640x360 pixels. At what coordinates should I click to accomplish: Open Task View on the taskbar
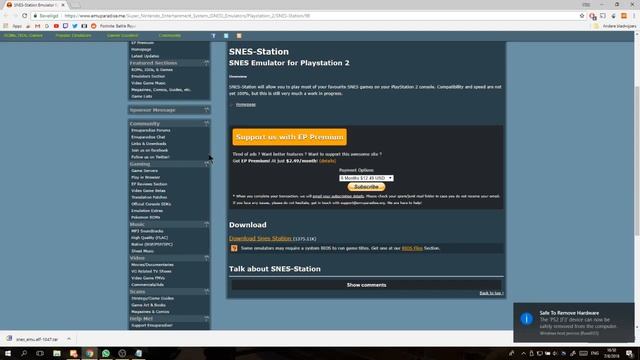[x=40, y=353]
